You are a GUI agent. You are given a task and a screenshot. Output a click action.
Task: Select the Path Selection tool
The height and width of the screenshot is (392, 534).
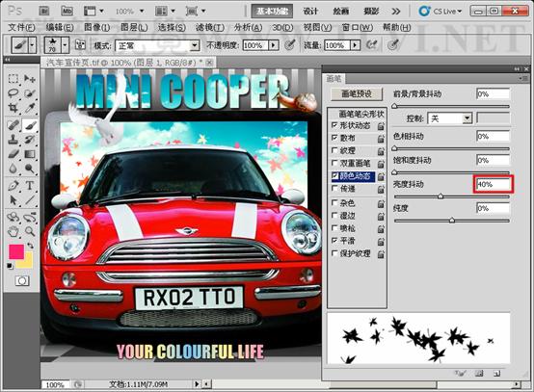click(13, 200)
